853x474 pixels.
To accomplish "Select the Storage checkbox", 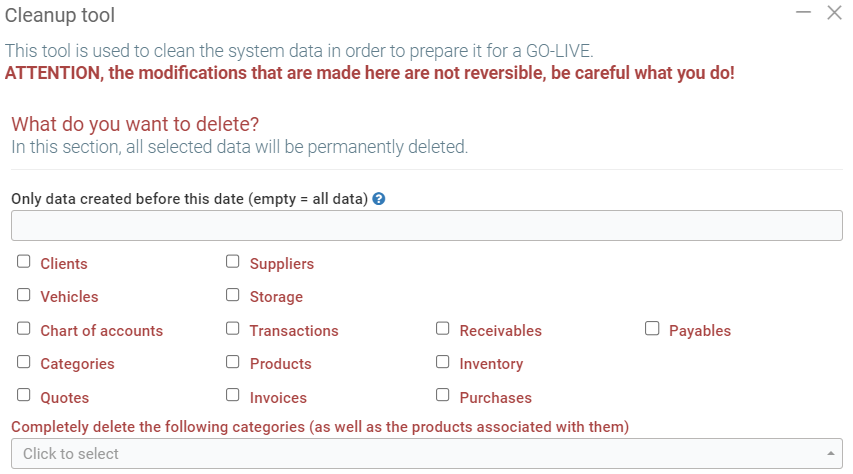I will (233, 295).
